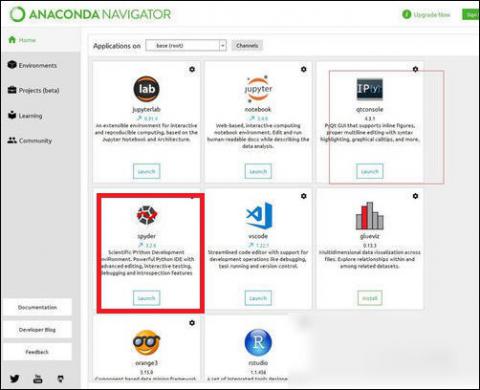480x390 pixels.
Task: Click the RStudio blue R icon
Action: pos(258,343)
